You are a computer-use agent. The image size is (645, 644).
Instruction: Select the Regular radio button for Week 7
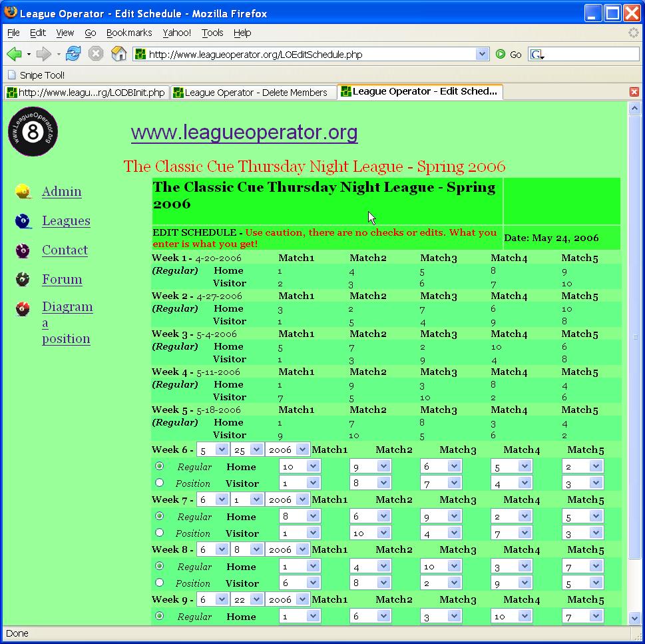[x=159, y=516]
